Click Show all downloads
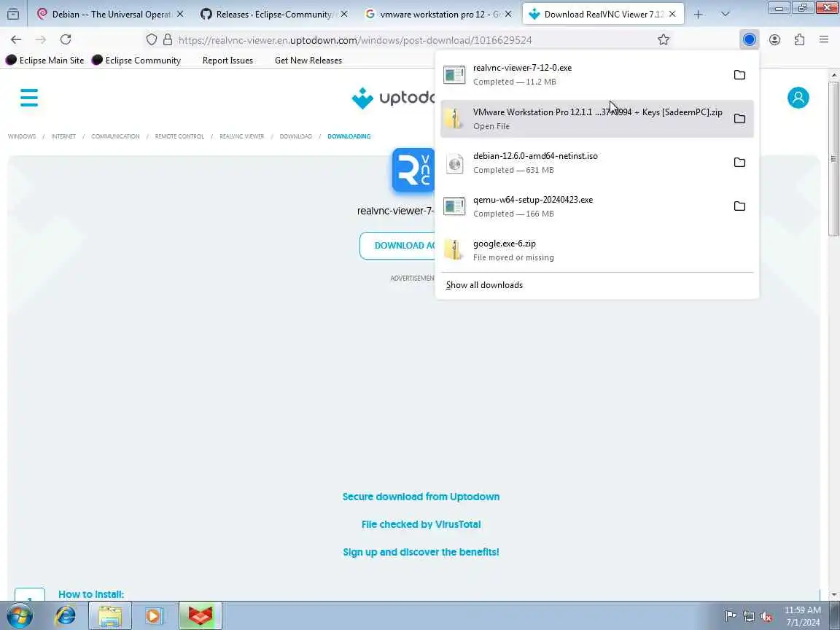840x630 pixels. click(484, 285)
